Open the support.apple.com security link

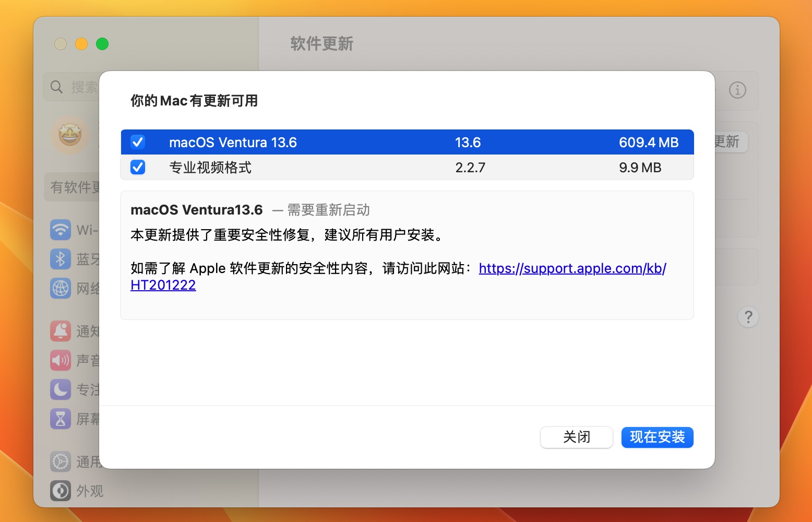point(572,268)
